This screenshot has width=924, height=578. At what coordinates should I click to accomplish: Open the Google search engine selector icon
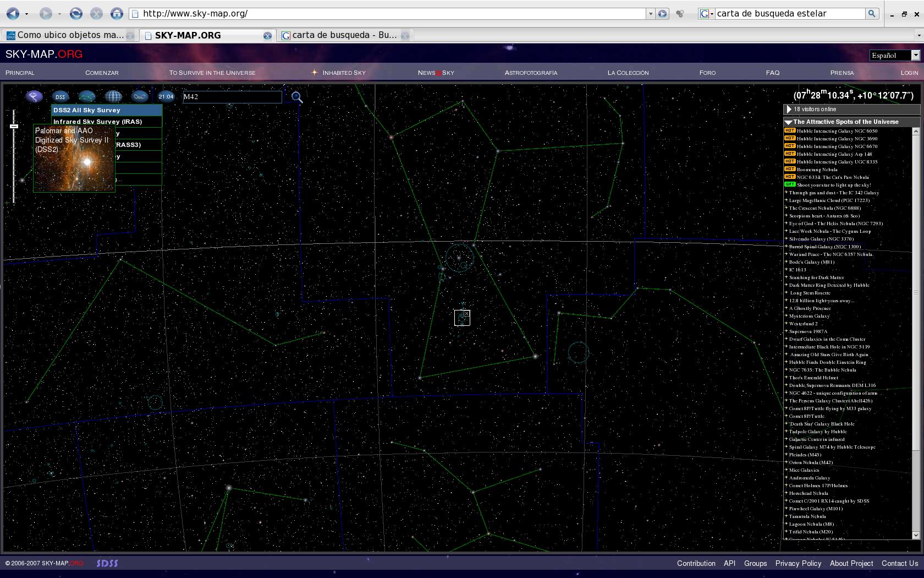point(706,14)
